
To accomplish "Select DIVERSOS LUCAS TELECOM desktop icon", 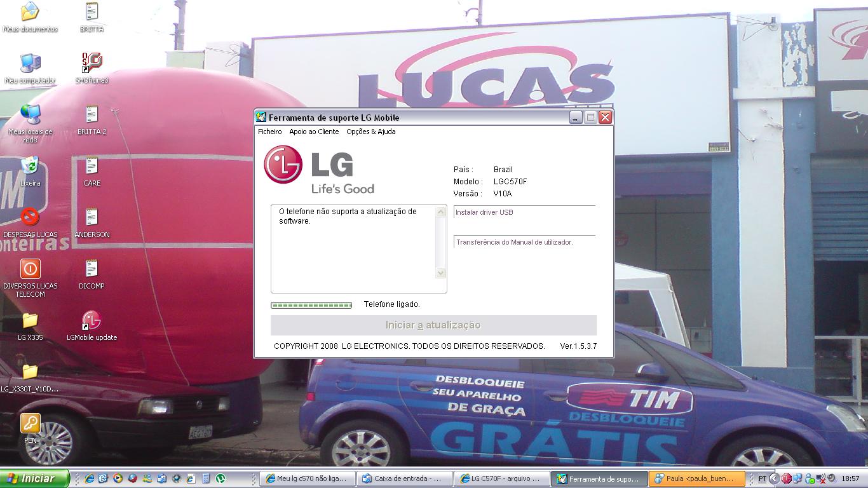I will (x=30, y=278).
